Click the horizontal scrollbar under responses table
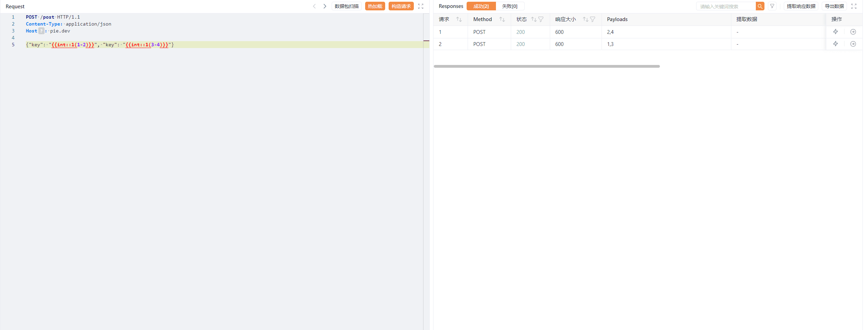The height and width of the screenshot is (330, 868). pyautogui.click(x=547, y=66)
